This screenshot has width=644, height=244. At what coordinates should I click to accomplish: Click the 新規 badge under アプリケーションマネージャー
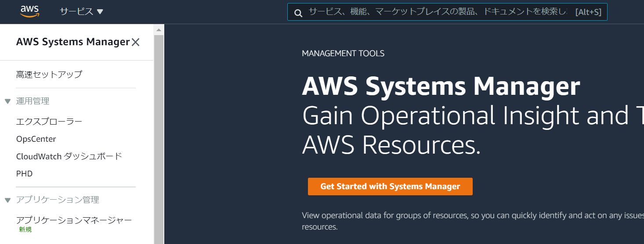25,230
